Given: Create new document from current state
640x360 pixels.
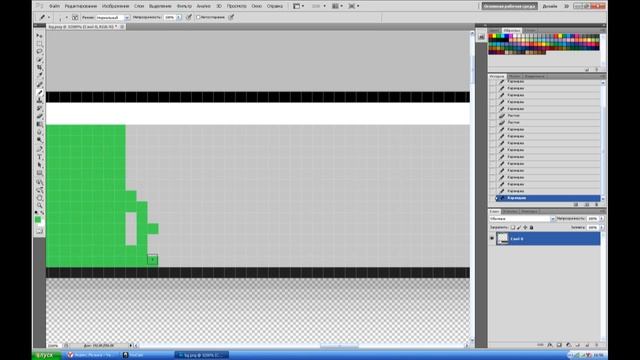Looking at the screenshot, I should point(576,204).
